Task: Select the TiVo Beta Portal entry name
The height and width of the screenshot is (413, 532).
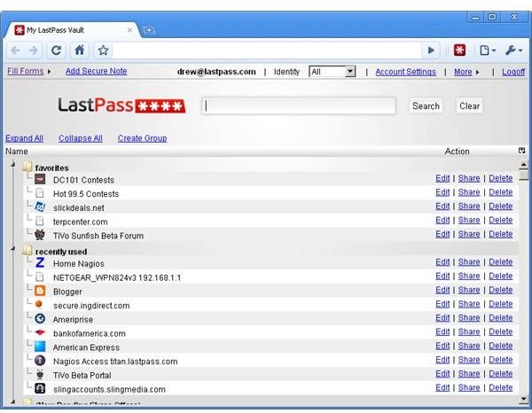Action: (x=82, y=376)
